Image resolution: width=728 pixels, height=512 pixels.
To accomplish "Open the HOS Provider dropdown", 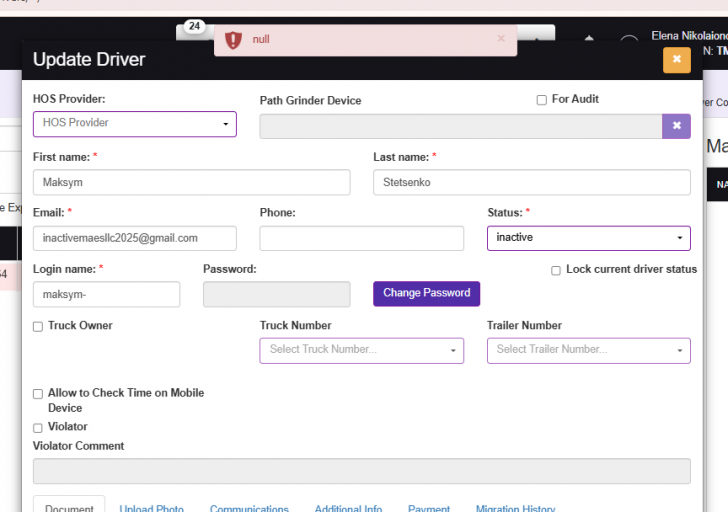I will click(135, 124).
